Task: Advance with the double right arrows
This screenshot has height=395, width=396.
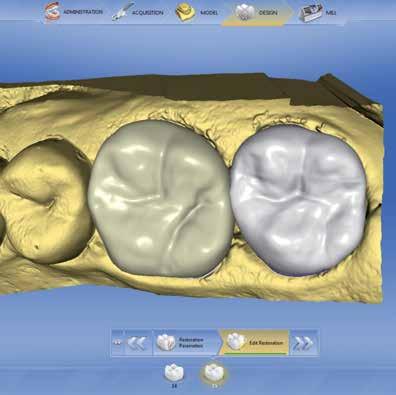Action: click(x=304, y=342)
